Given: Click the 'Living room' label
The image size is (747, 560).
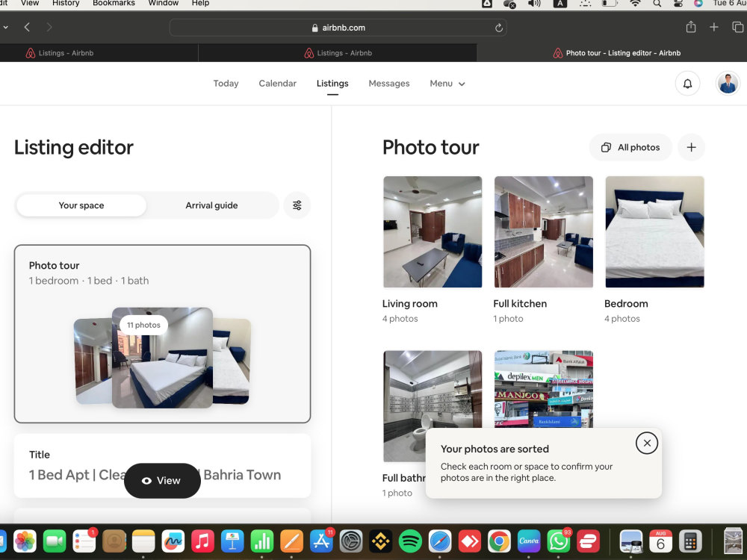Looking at the screenshot, I should (x=409, y=303).
